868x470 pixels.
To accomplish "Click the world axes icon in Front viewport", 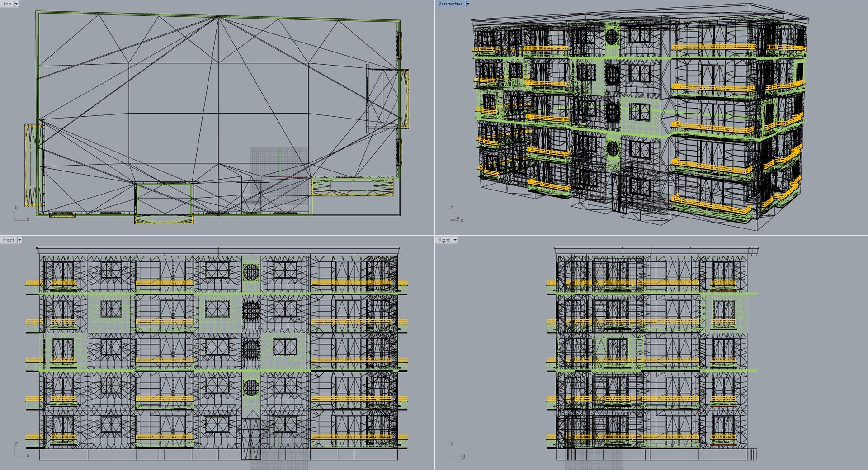I will tap(21, 450).
